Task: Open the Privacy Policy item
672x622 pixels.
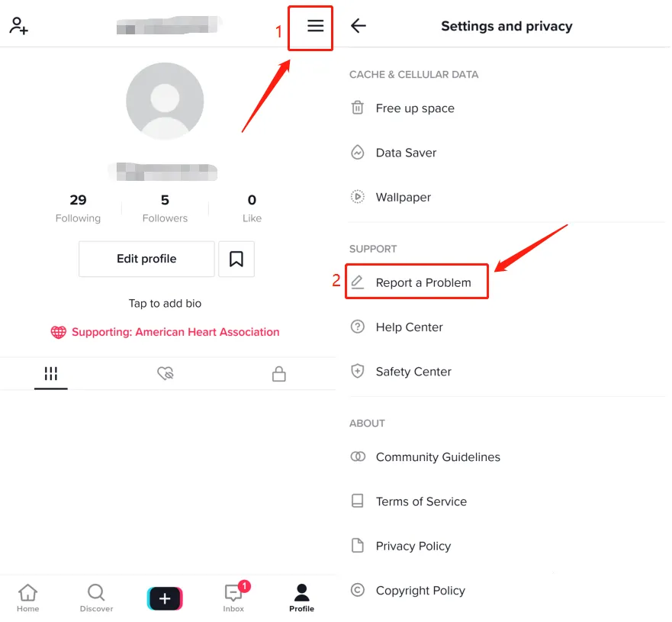Action: [506, 546]
